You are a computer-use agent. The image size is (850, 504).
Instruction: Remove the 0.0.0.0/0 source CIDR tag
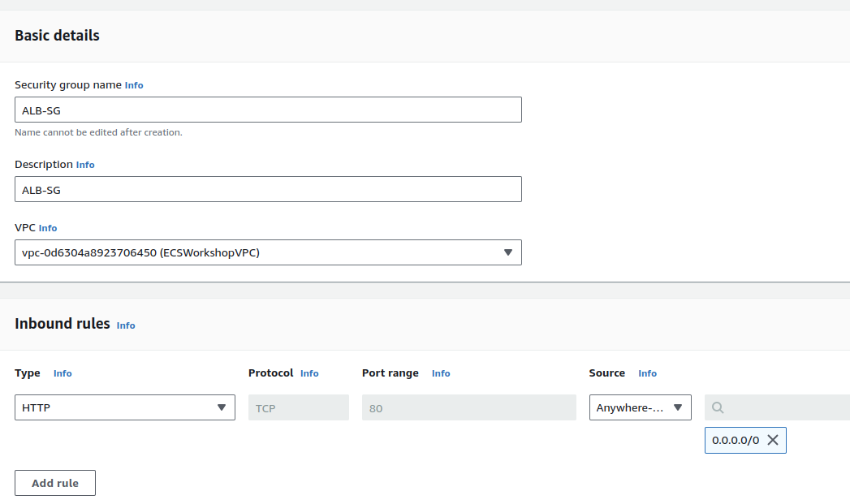click(x=773, y=440)
